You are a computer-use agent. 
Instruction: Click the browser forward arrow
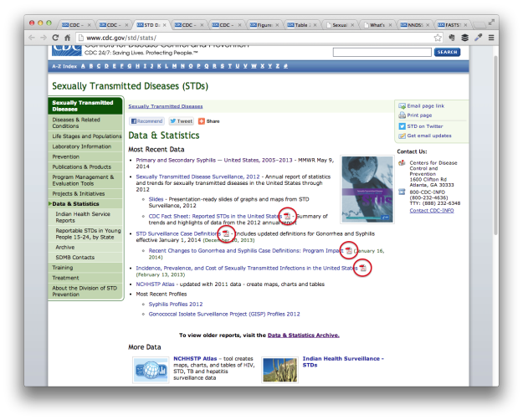[x=44, y=38]
